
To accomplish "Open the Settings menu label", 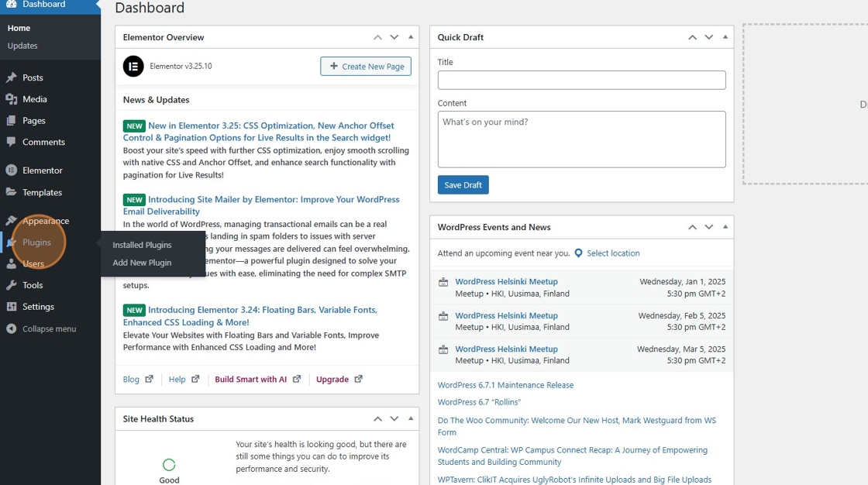I will [x=38, y=307].
